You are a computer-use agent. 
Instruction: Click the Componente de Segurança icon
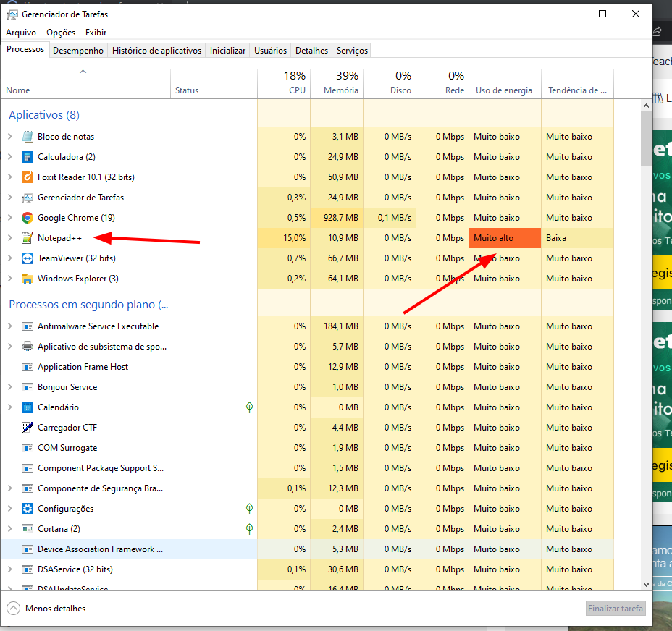pos(28,488)
